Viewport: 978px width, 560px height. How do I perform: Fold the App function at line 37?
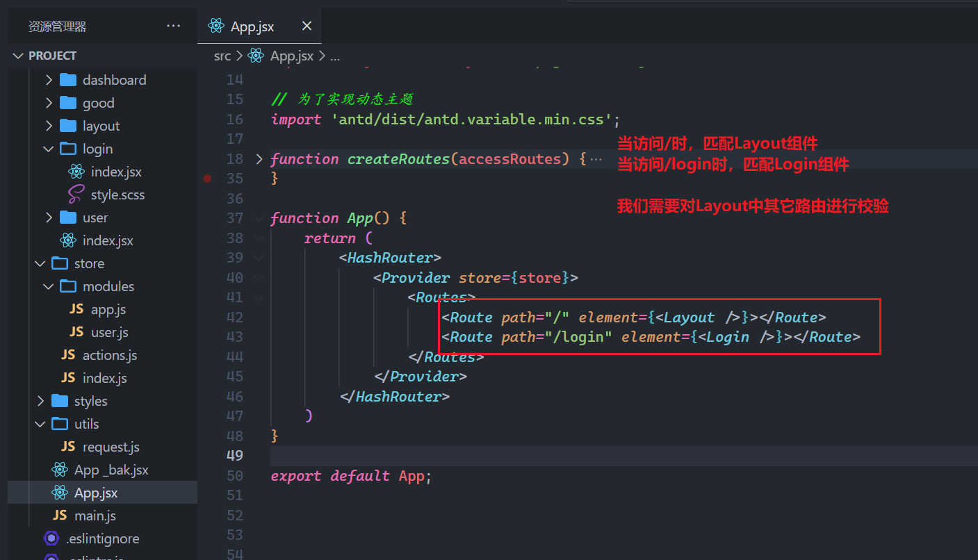pyautogui.click(x=259, y=218)
